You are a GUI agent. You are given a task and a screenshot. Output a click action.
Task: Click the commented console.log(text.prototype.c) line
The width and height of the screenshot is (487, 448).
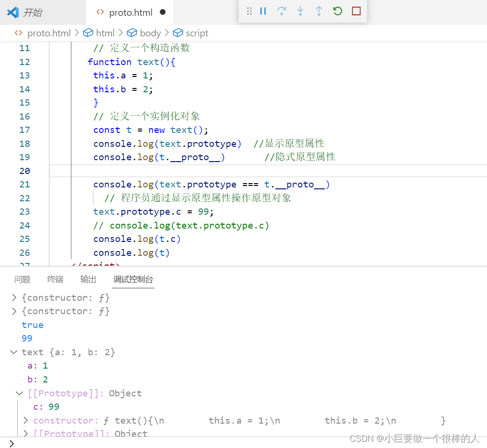pos(181,225)
